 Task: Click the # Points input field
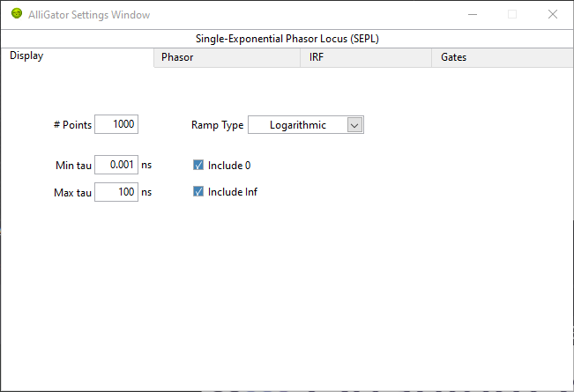116,124
